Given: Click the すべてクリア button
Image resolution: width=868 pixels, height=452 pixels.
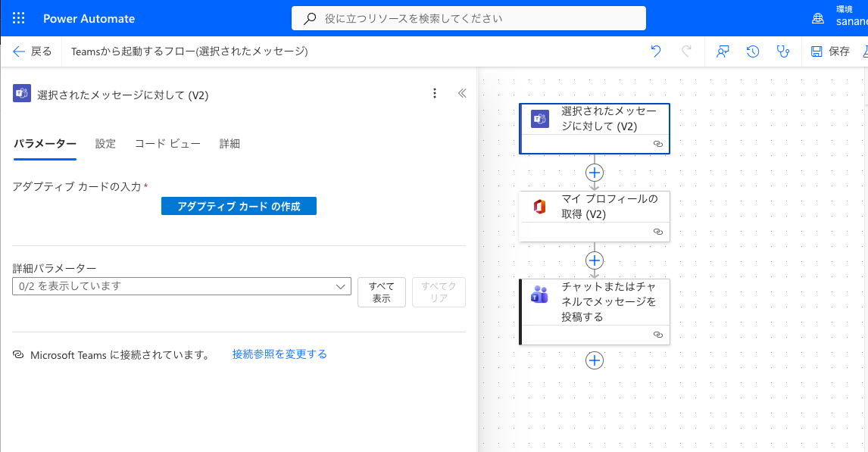Looking at the screenshot, I should pyautogui.click(x=439, y=292).
